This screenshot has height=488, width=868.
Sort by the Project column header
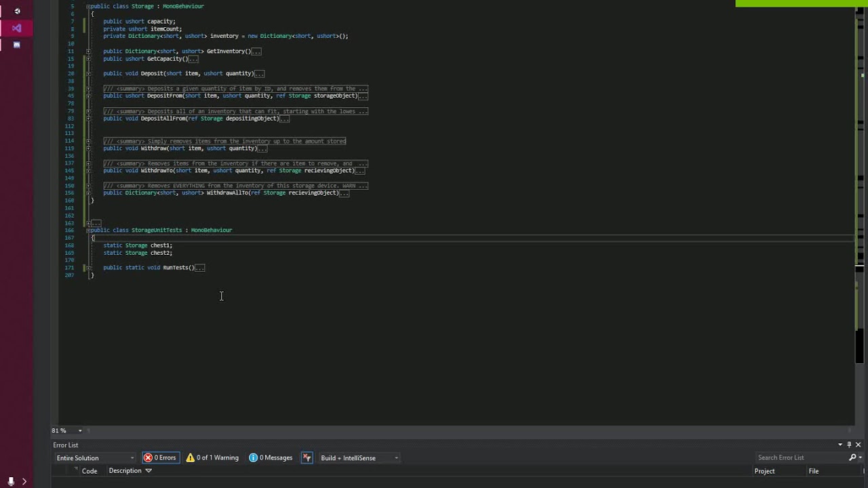(764, 471)
